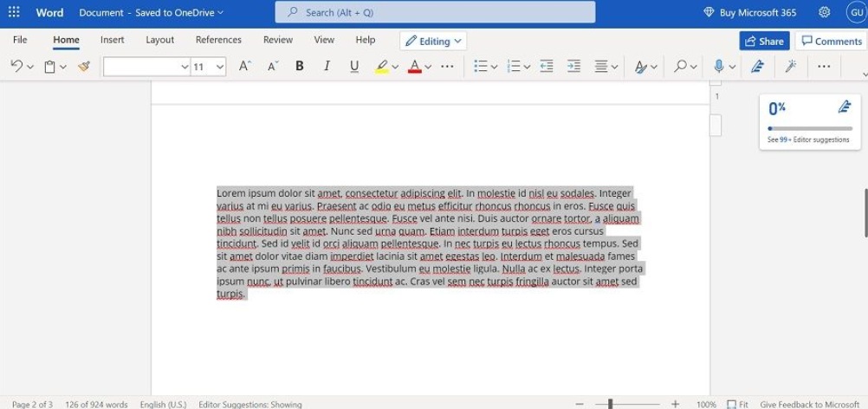Open more ribbon options at far right
This screenshot has width=868, height=409.
pyautogui.click(x=824, y=67)
